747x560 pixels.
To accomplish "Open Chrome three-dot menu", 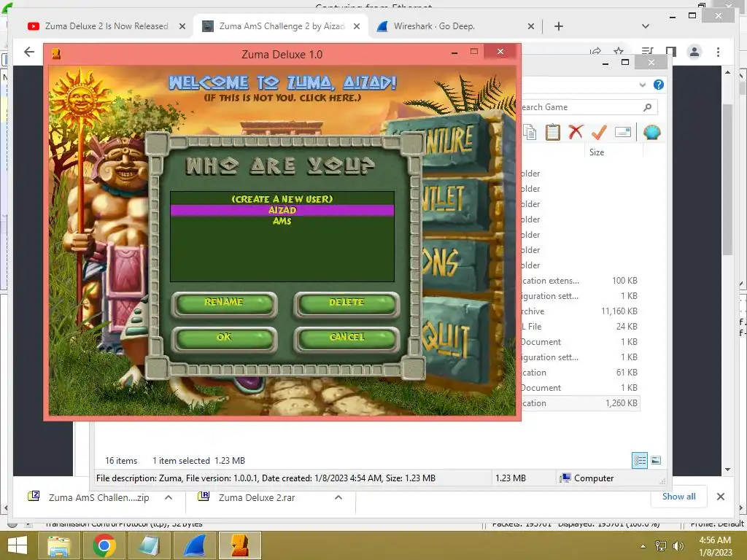I will 718,52.
